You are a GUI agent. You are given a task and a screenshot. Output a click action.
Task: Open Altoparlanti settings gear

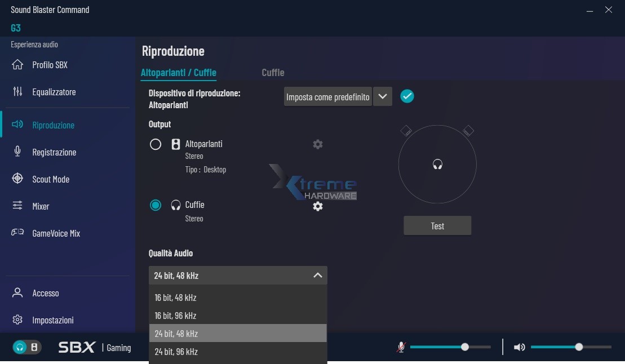click(x=318, y=144)
